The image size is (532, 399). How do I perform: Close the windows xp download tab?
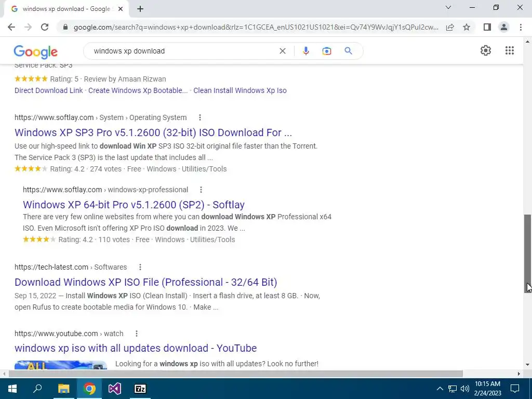pyautogui.click(x=121, y=9)
